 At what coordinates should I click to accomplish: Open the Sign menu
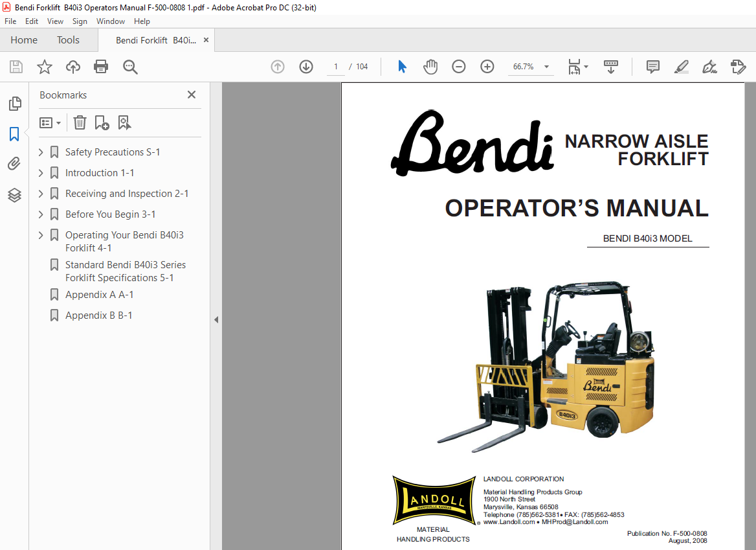tap(80, 21)
